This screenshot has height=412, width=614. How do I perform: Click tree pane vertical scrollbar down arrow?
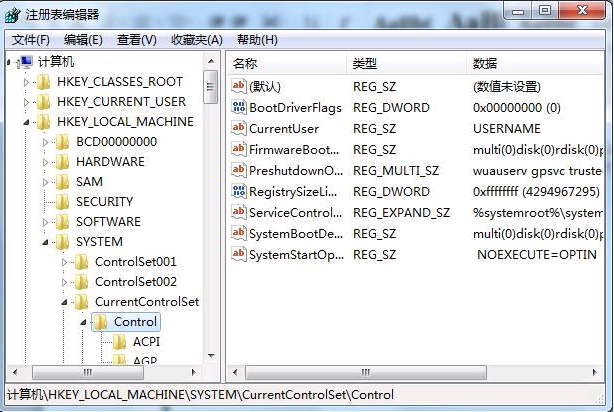pyautogui.click(x=211, y=356)
